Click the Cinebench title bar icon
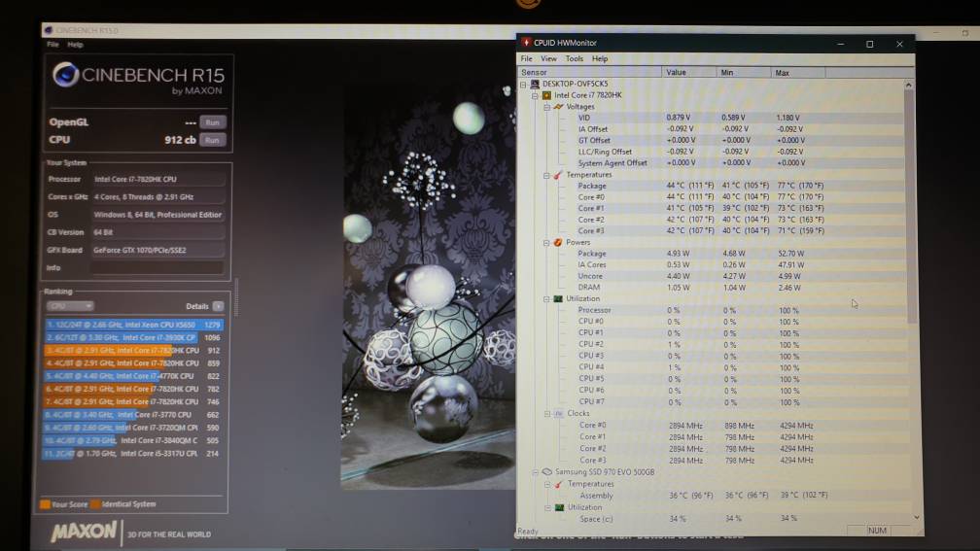This screenshot has height=551, width=980. click(x=49, y=30)
